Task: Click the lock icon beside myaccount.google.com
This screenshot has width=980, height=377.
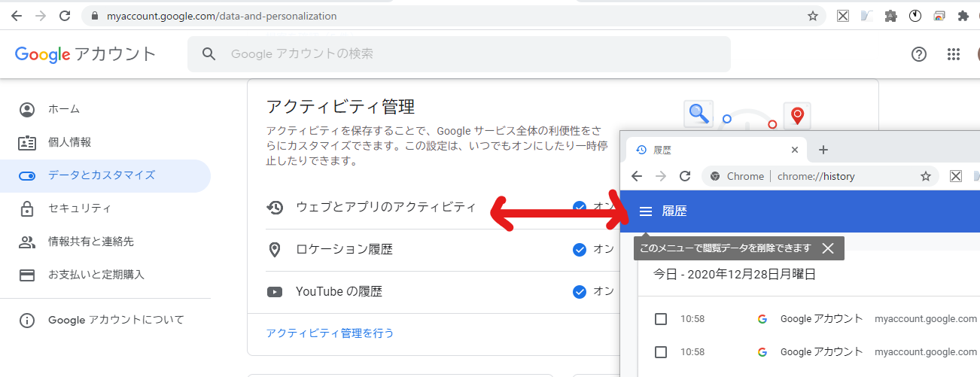Action: click(94, 16)
